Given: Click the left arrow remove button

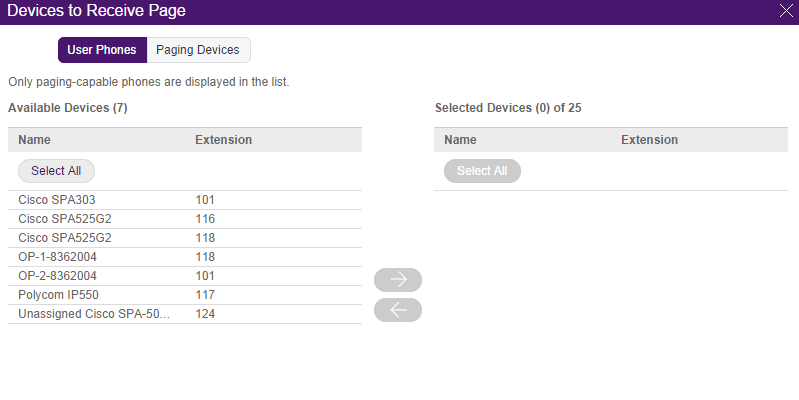Looking at the screenshot, I should pyautogui.click(x=398, y=310).
